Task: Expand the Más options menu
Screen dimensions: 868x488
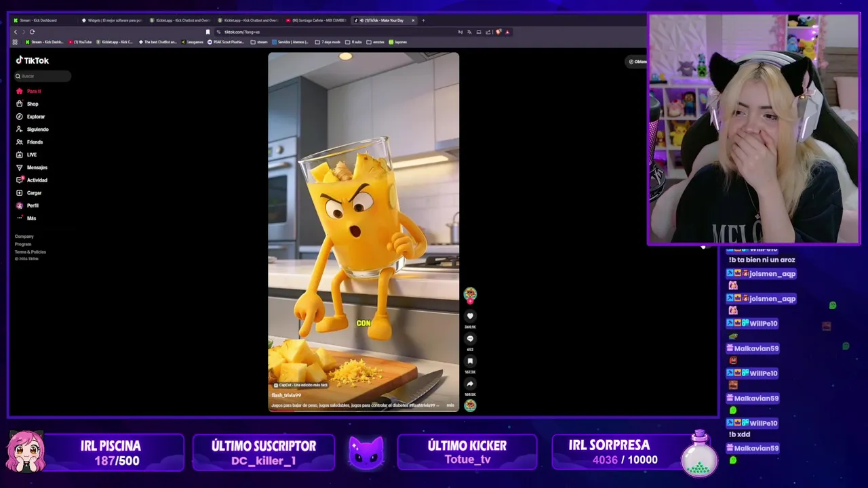Action: tap(26, 218)
